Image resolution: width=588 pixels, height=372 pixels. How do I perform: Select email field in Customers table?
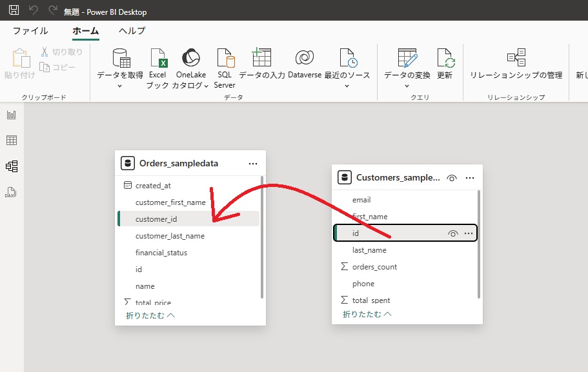pyautogui.click(x=405, y=200)
